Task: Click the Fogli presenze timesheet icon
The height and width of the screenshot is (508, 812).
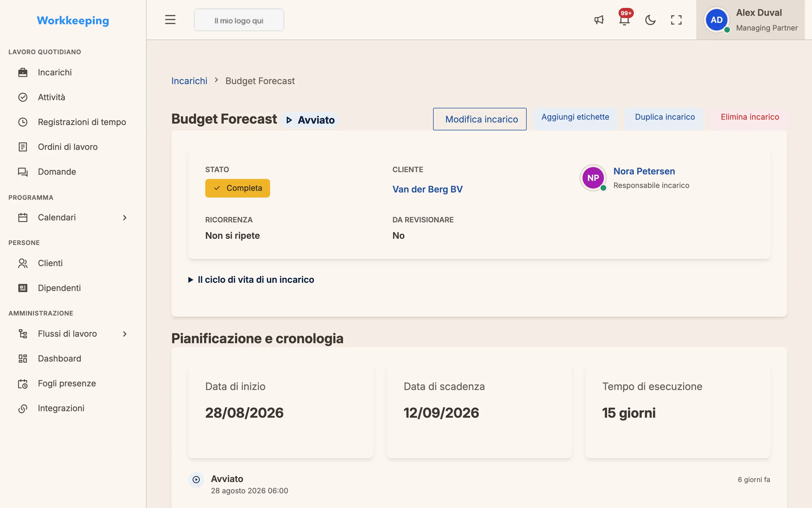Action: tap(23, 383)
